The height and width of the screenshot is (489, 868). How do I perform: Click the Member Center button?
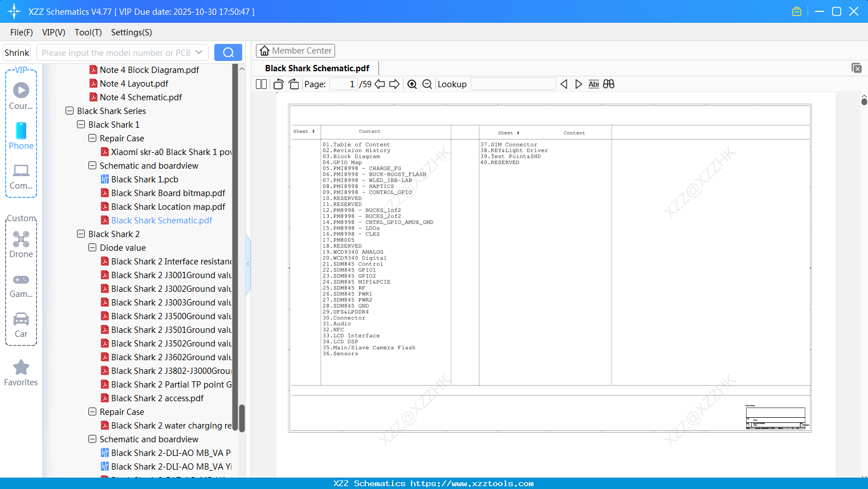(x=295, y=51)
